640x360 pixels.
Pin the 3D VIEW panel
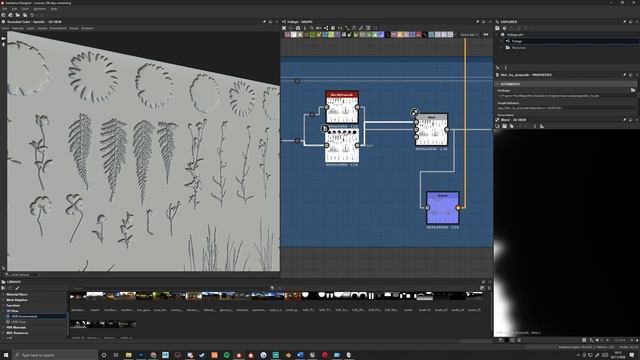tap(264, 22)
